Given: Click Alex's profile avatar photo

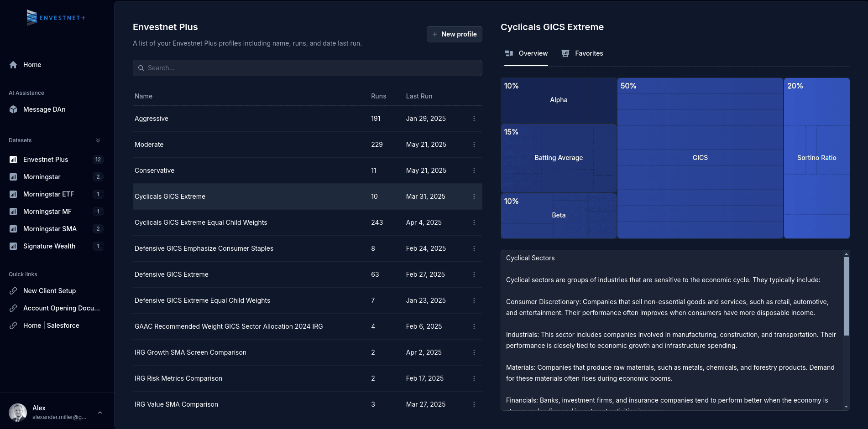Looking at the screenshot, I should [18, 412].
